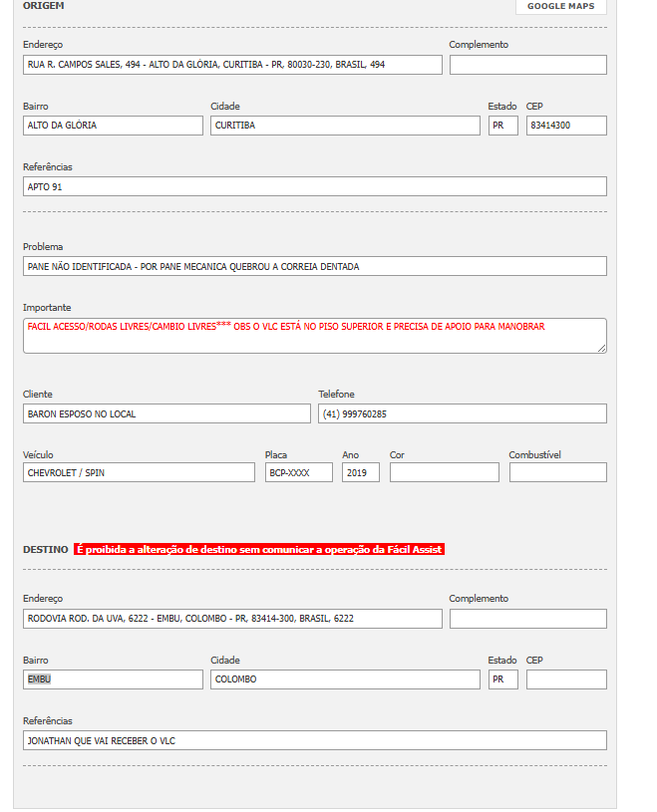Screen dimensions: 657x812
Task: Click the Veículo field Chevrolet Spin
Action: (139, 472)
